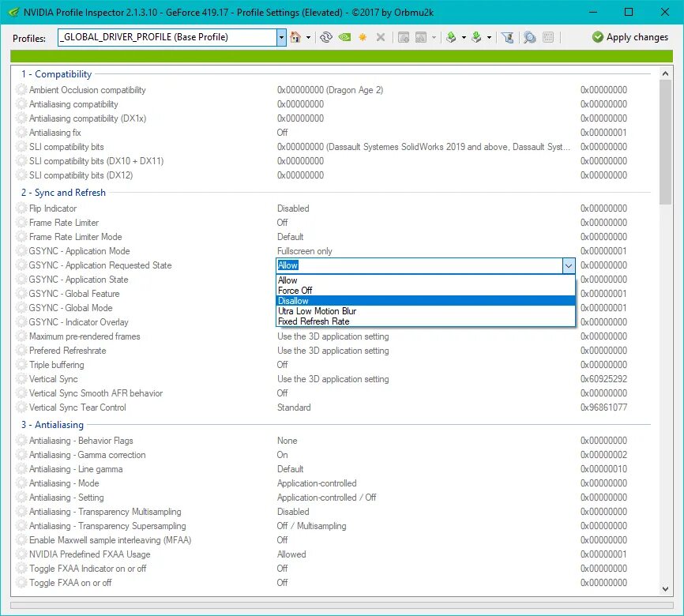Screen dimensions: 684x616
Task: Open the remove-application dropdown arrow
Action: 434,38
